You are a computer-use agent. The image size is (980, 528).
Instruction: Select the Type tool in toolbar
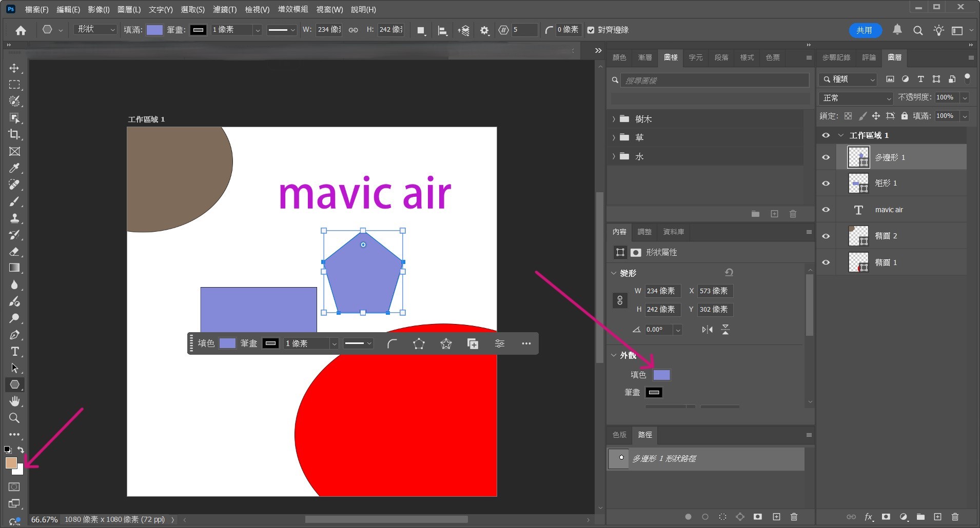click(14, 351)
